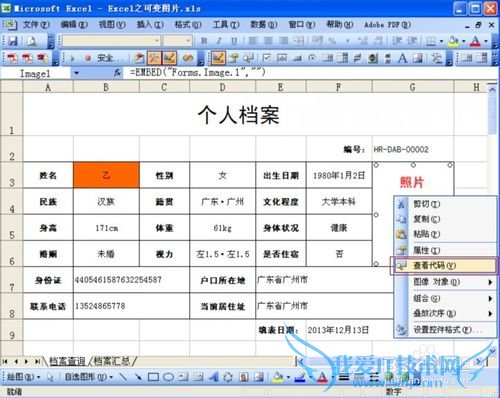
Task: Open Print Preview from the standard toolbar
Action: [x=32, y=41]
